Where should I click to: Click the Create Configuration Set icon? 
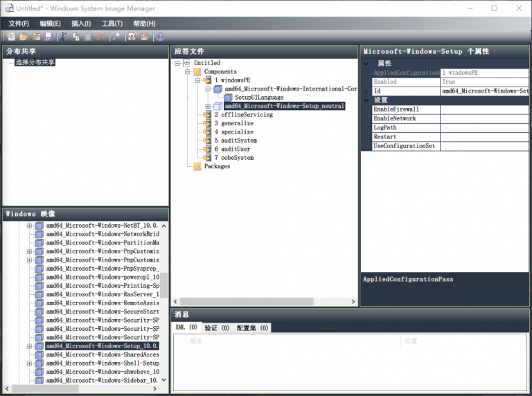[144, 37]
